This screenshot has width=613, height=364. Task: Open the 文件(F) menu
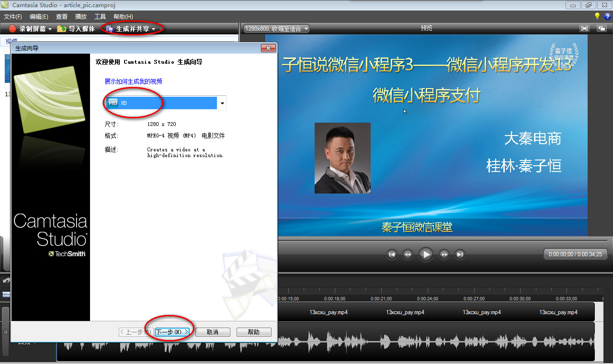tap(13, 17)
